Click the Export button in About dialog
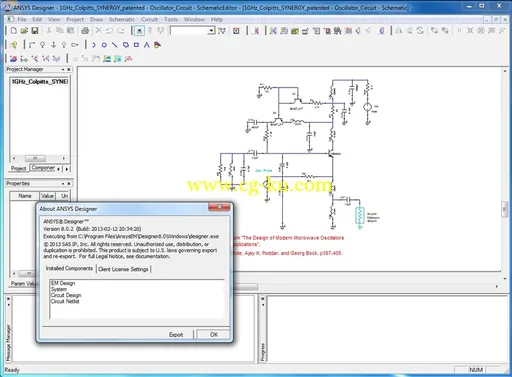 [x=176, y=335]
